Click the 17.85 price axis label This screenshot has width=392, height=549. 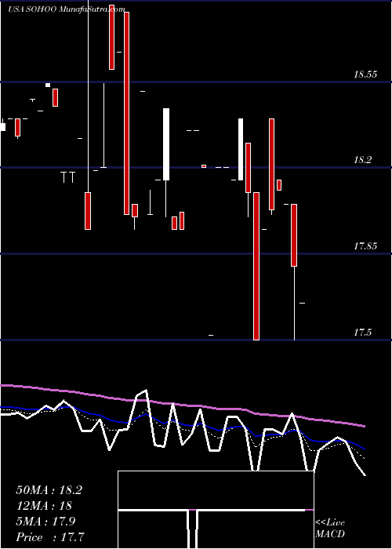365,246
